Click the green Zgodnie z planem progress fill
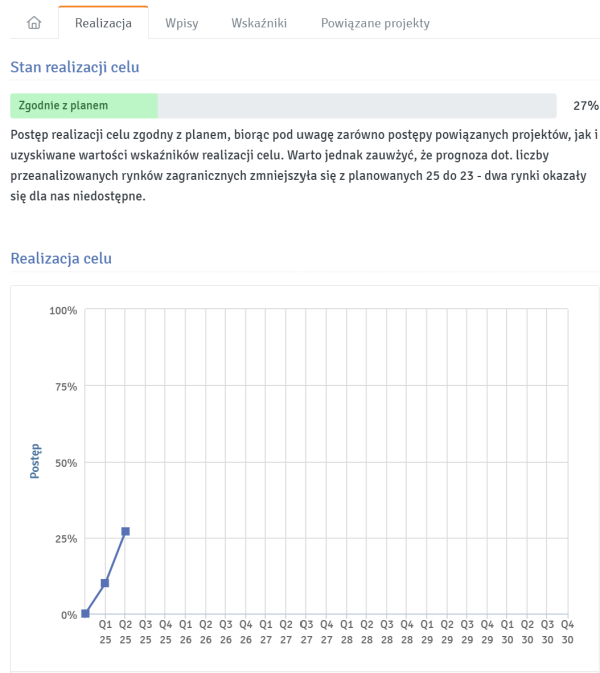 tap(84, 106)
